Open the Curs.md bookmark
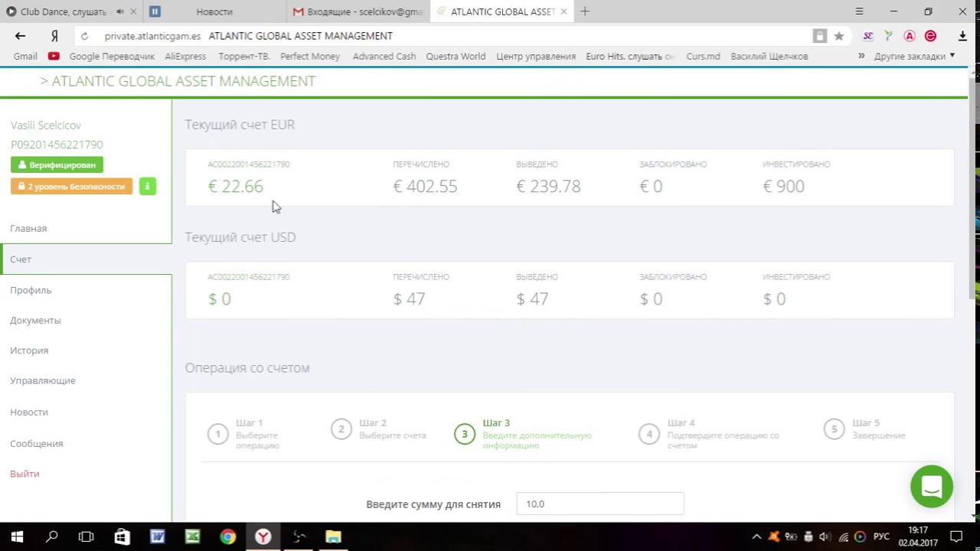The width and height of the screenshot is (980, 551). (x=703, y=56)
